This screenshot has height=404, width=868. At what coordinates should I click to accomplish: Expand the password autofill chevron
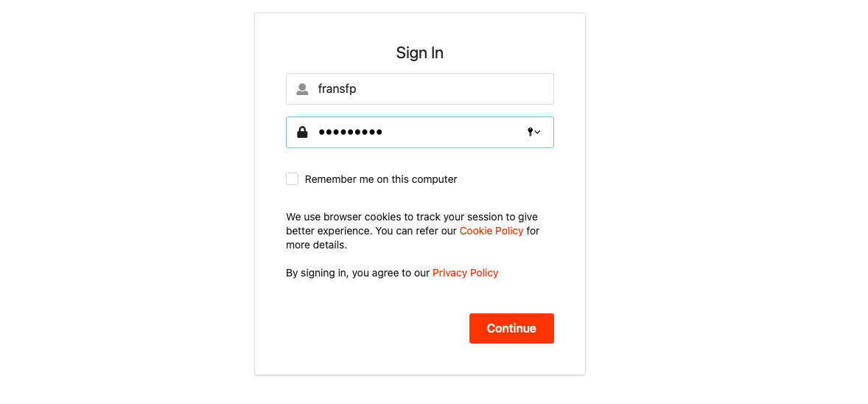pyautogui.click(x=538, y=133)
